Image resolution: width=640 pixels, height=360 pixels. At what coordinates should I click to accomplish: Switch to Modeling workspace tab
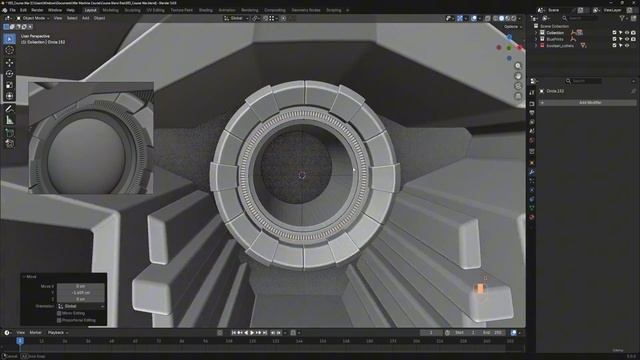pyautogui.click(x=111, y=10)
